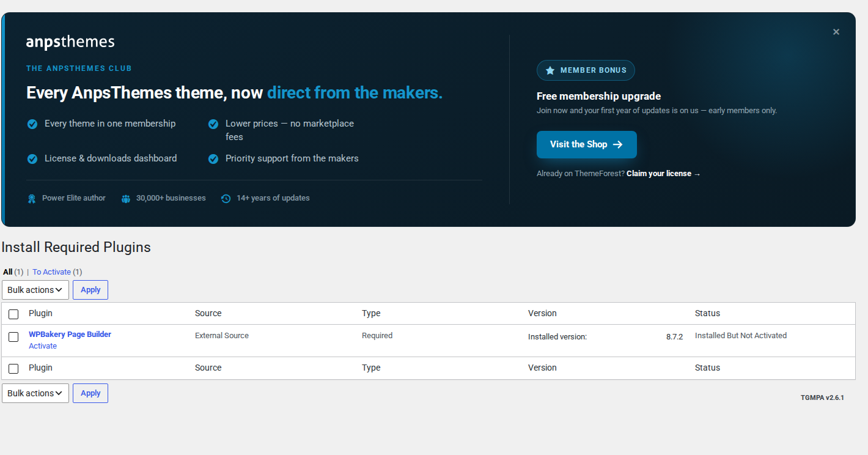Click the Required type cell
Viewport: 868px width, 455px height.
click(377, 336)
